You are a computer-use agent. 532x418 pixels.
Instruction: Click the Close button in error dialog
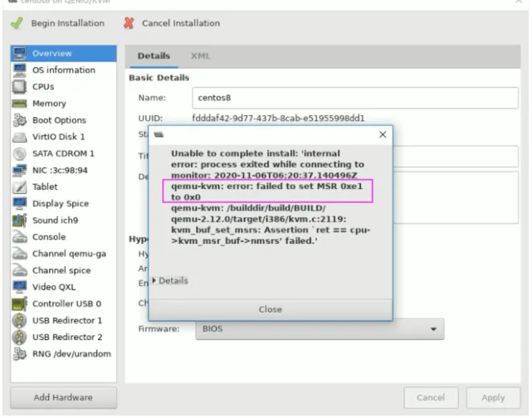tap(271, 309)
